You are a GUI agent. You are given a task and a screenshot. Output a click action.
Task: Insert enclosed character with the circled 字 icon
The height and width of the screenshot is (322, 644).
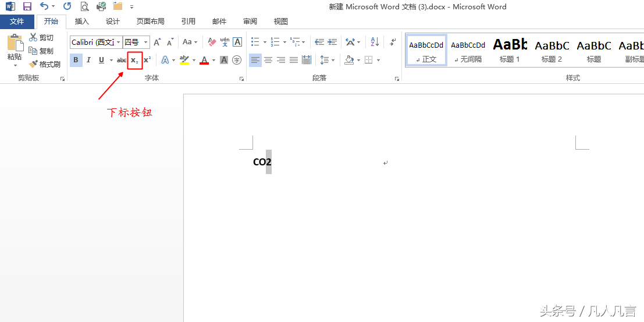click(237, 61)
